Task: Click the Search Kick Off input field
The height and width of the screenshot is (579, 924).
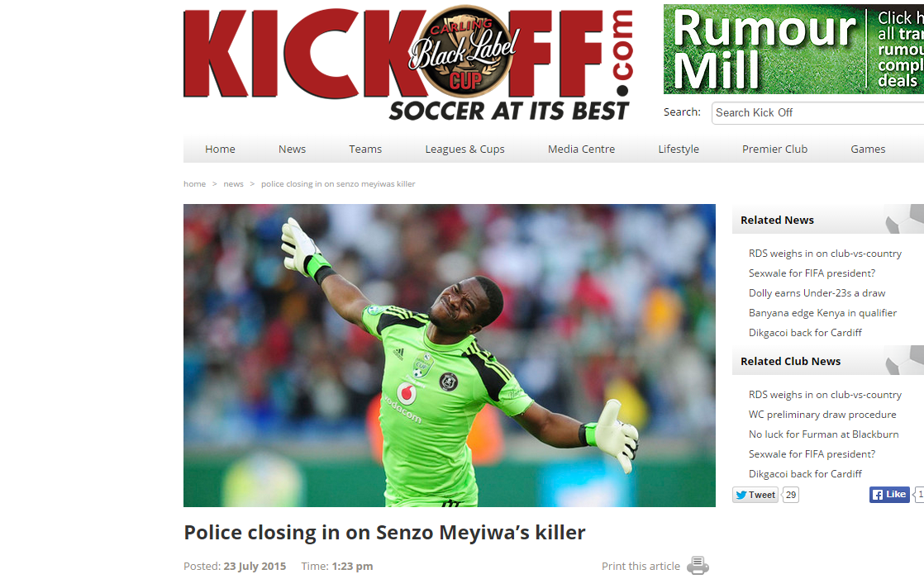Action: [x=818, y=112]
